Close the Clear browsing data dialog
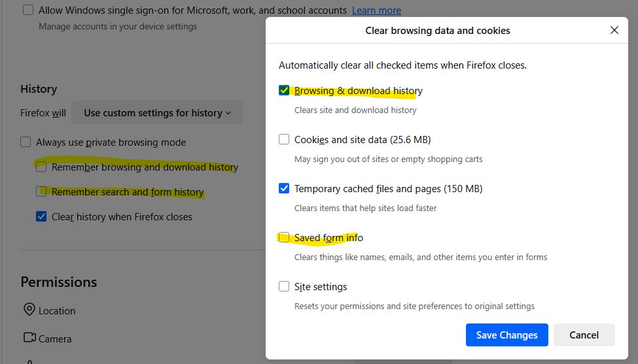638x364 pixels. point(614,31)
